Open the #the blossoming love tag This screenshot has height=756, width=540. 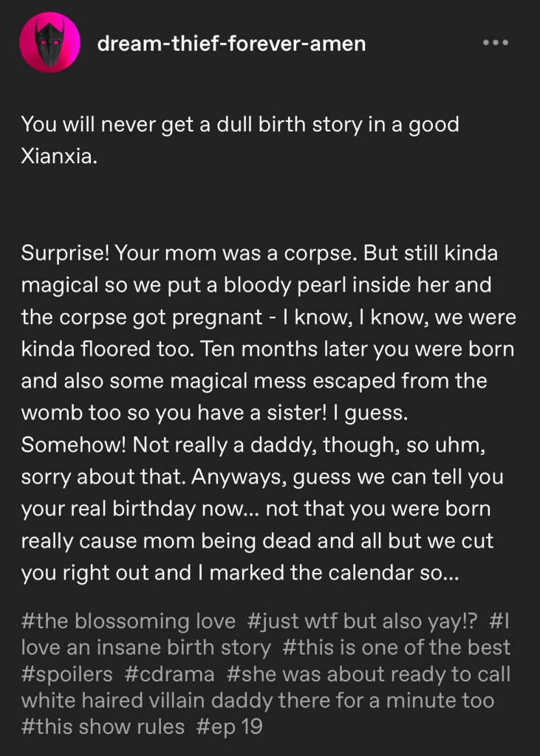click(x=129, y=621)
